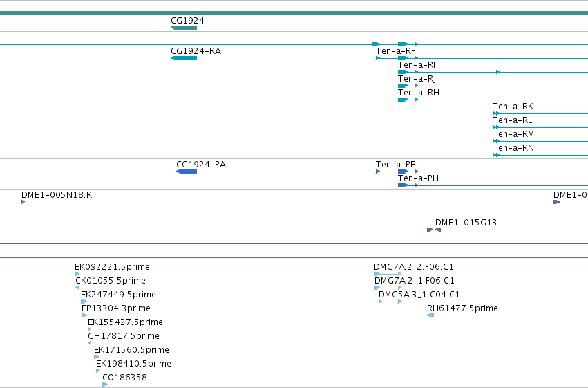Select the EK155427.5prime EST label
The height and width of the screenshot is (388, 588).
click(x=125, y=322)
